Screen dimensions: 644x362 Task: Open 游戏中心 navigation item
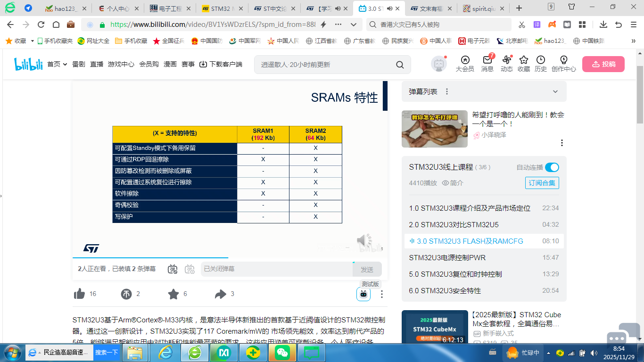[x=121, y=65]
